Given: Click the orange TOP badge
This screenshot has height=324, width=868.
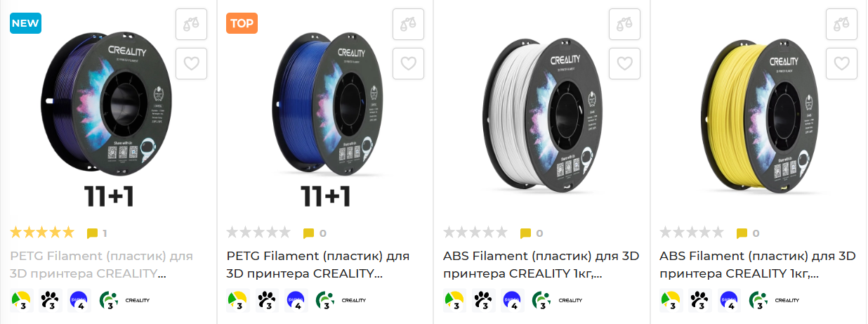Looking at the screenshot, I should click(242, 23).
